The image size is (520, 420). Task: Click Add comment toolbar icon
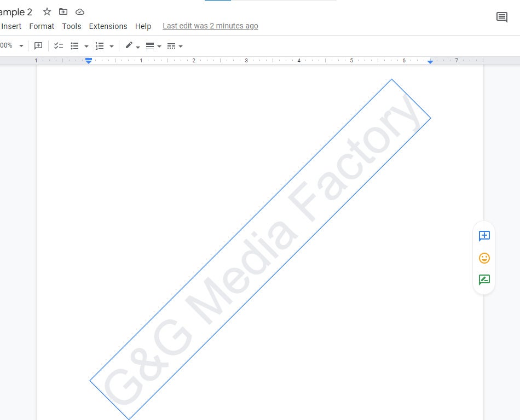point(38,46)
